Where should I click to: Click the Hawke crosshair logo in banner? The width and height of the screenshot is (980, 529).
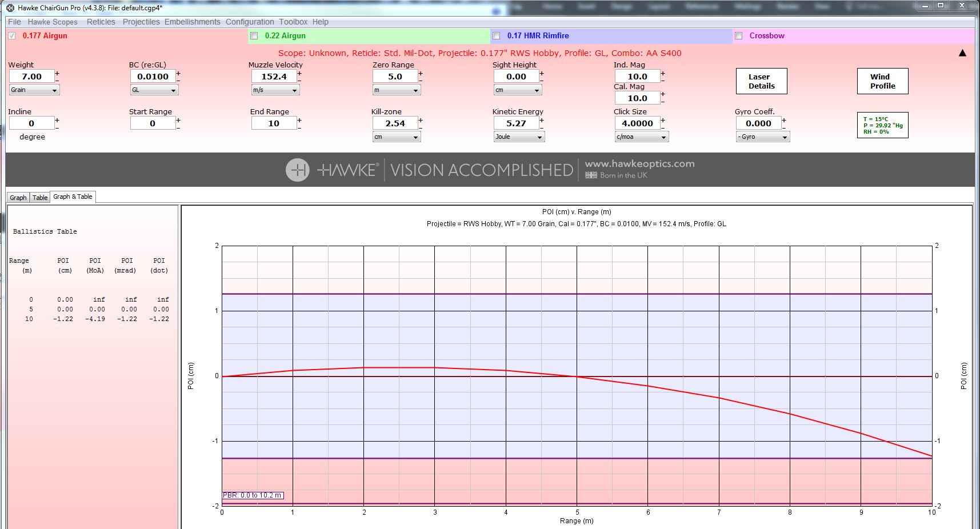pyautogui.click(x=297, y=170)
